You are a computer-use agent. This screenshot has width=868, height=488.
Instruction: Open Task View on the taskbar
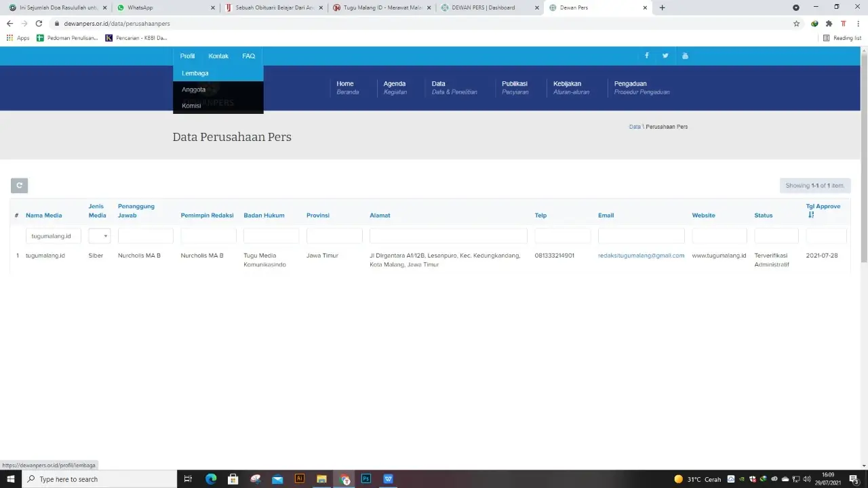(189, 479)
